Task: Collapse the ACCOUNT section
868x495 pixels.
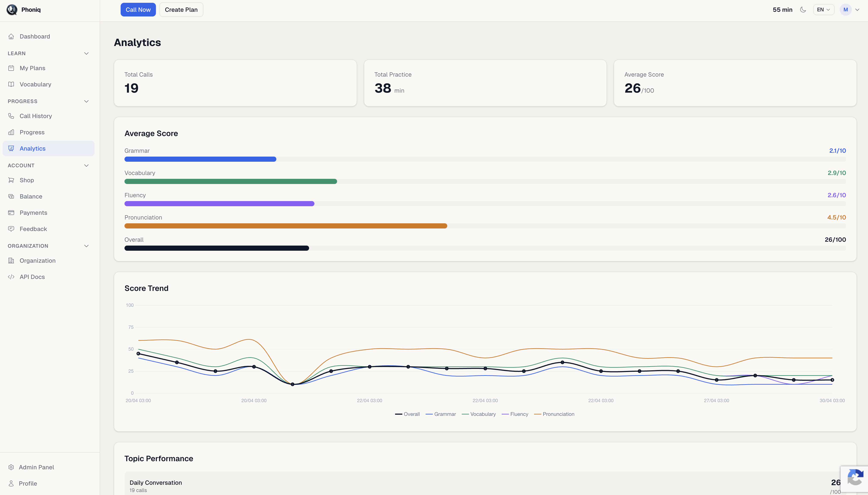Action: click(86, 166)
